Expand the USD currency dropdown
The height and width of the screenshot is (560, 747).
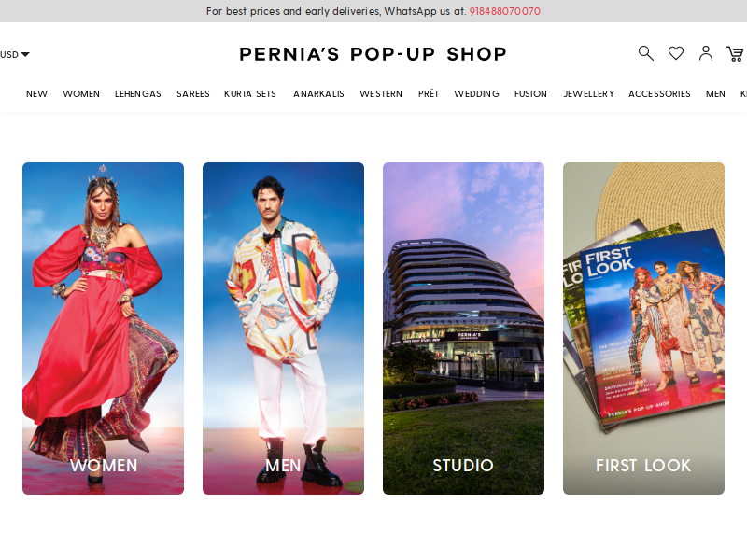pyautogui.click(x=15, y=55)
